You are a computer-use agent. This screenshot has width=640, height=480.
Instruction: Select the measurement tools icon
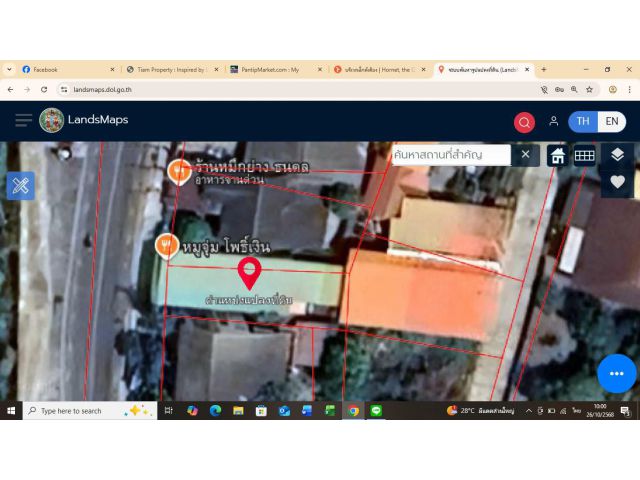[x=21, y=185]
